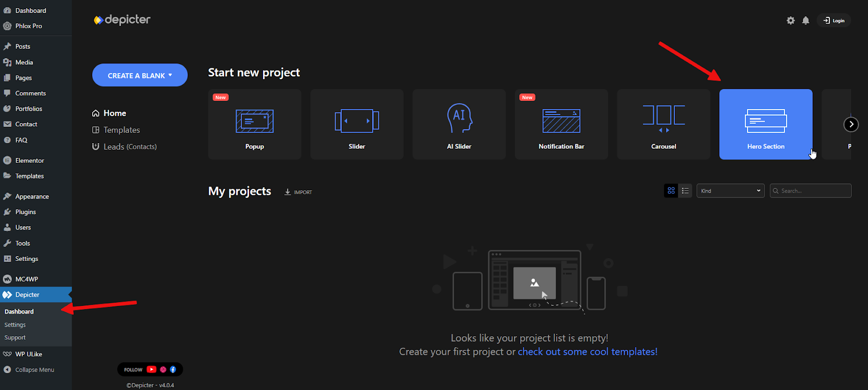Open the notifications bell icon
The width and height of the screenshot is (868, 390).
806,21
